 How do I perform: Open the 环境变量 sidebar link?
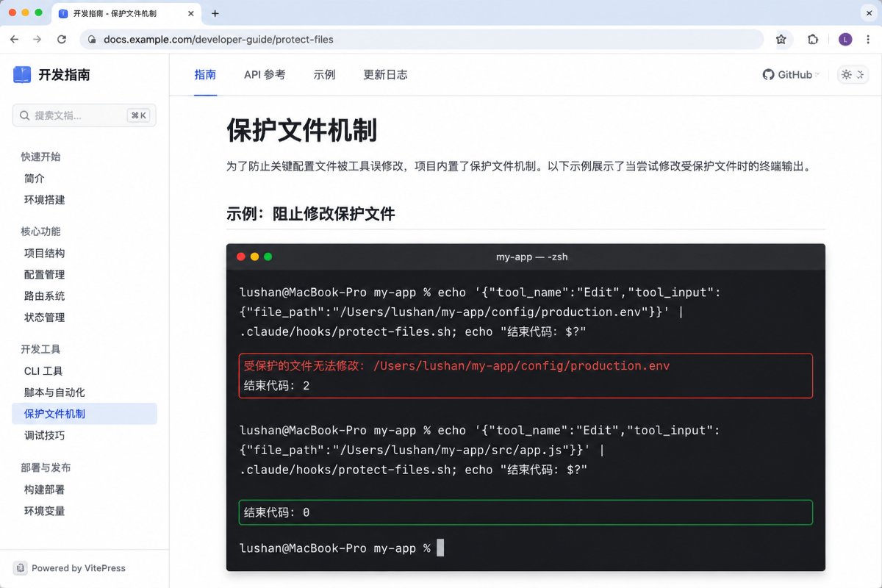point(44,510)
